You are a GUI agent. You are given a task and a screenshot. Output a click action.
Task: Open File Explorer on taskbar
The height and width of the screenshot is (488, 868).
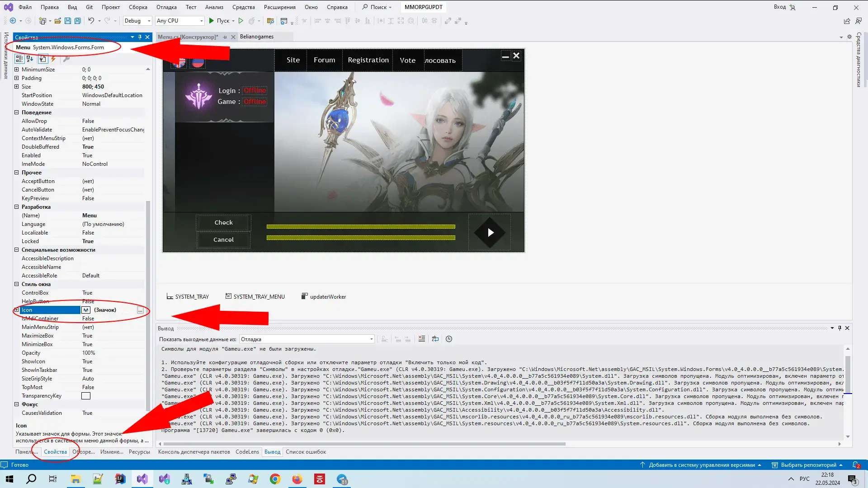[75, 479]
